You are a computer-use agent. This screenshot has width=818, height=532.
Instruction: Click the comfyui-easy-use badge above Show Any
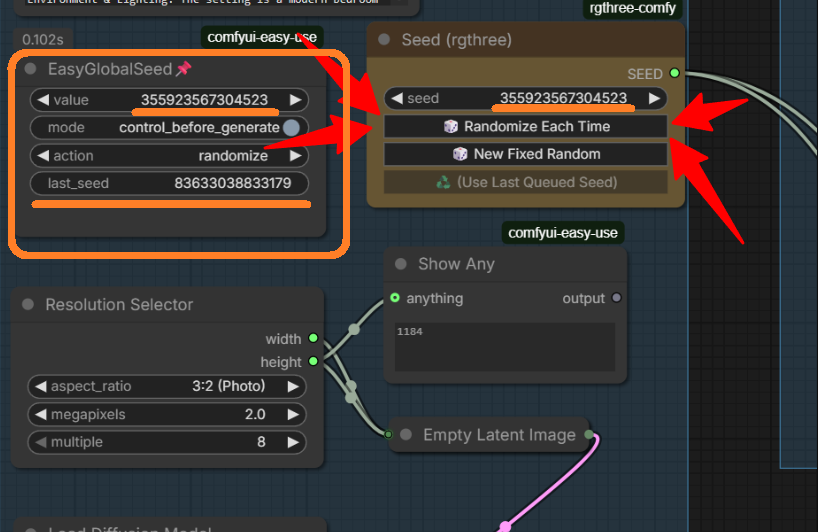pyautogui.click(x=563, y=233)
